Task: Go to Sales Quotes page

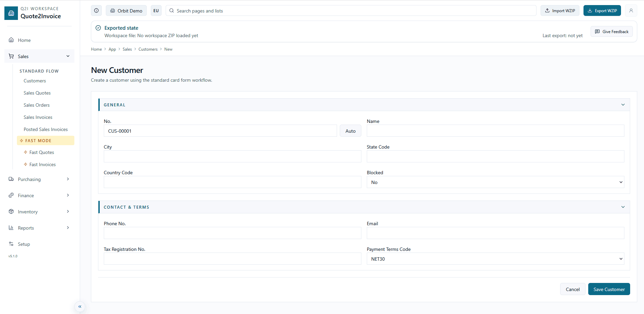Action: click(37, 93)
